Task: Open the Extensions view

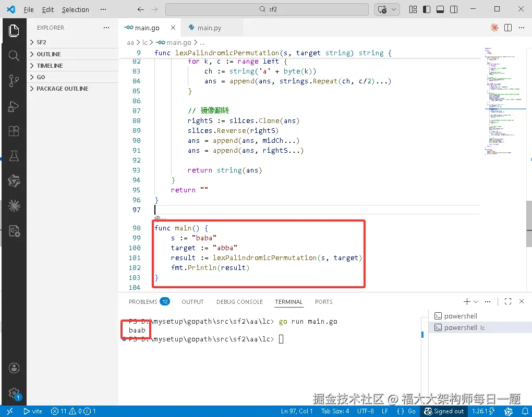Action: pos(14,131)
